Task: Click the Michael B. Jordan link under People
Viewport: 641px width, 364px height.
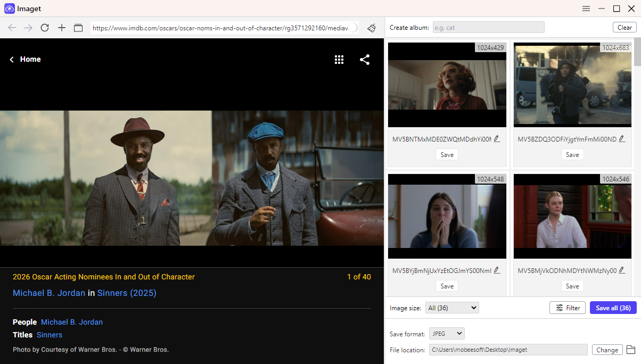Action: [x=71, y=322]
